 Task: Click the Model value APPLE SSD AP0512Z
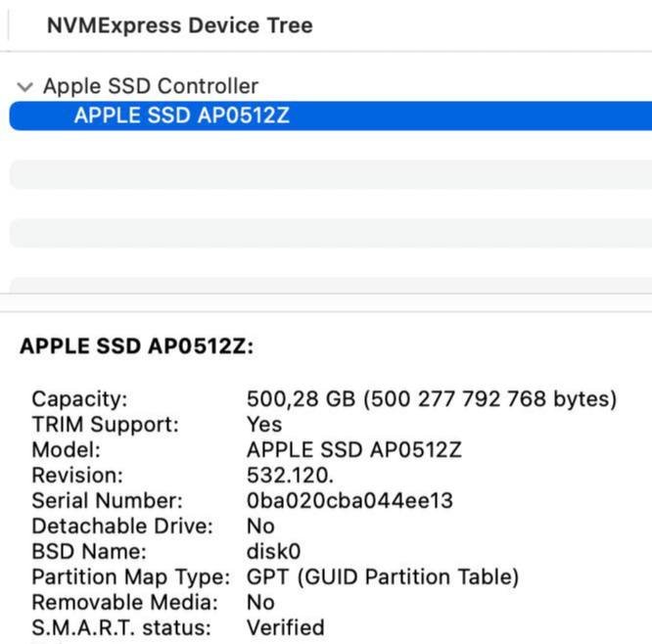coord(353,450)
